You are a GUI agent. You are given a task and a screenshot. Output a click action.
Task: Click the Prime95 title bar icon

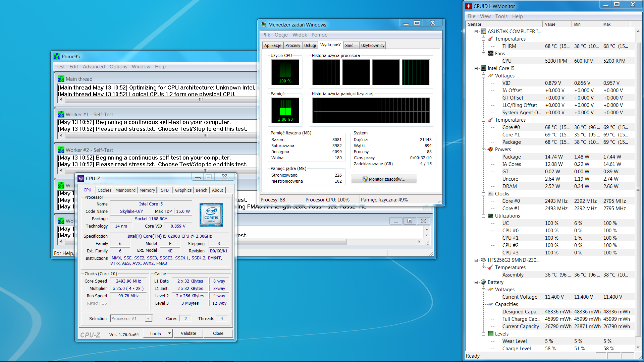click(57, 57)
